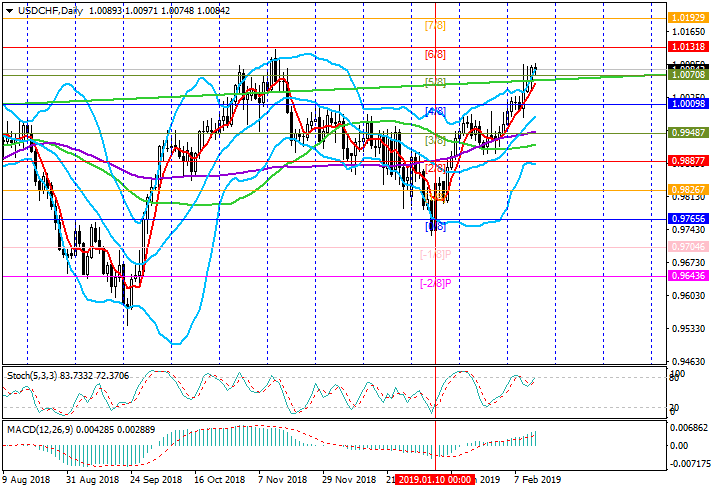Image resolution: width=712 pixels, height=491 pixels.
Task: Click the red 2019.01.10 date marker
Action: (434, 480)
